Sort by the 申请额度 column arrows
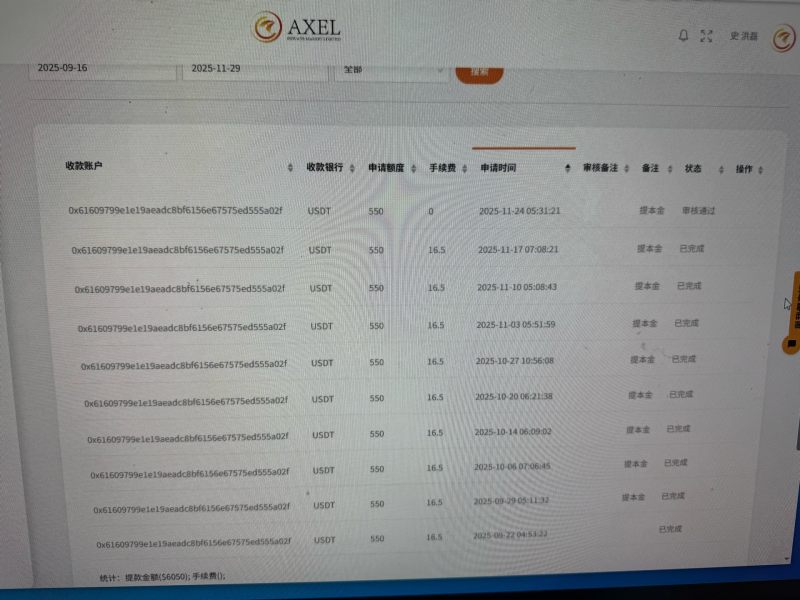The height and width of the screenshot is (600, 800). [x=414, y=168]
